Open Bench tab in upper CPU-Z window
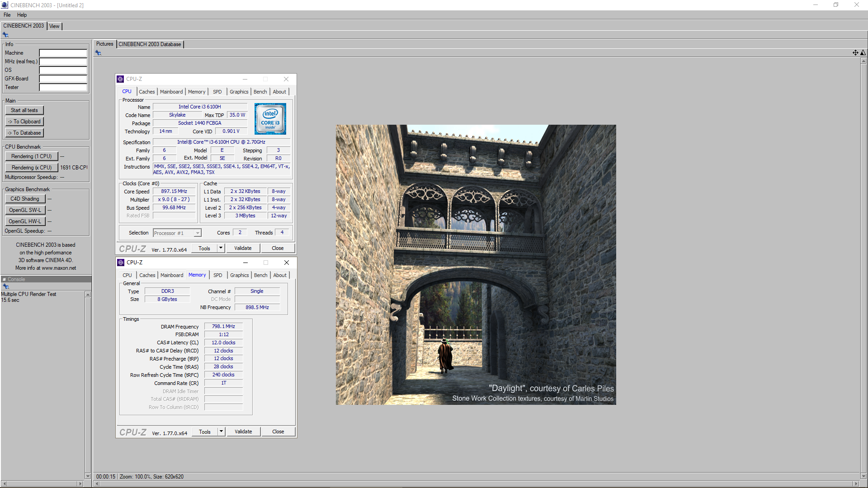 260,92
